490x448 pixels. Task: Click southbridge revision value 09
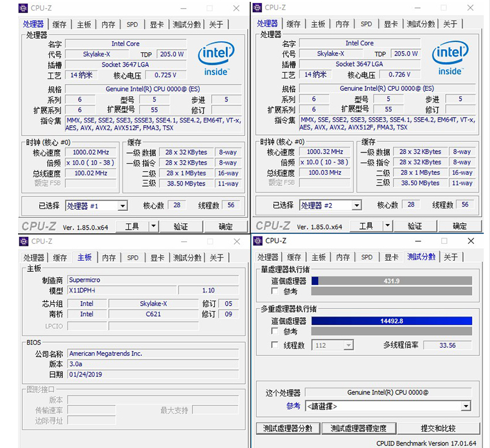point(229,314)
